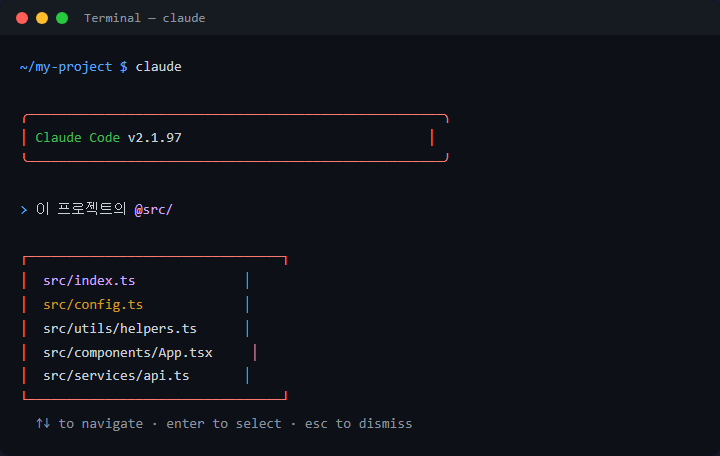720x456 pixels.
Task: Click the Korean prompt text 이 프로젝트의
Action: point(81,209)
